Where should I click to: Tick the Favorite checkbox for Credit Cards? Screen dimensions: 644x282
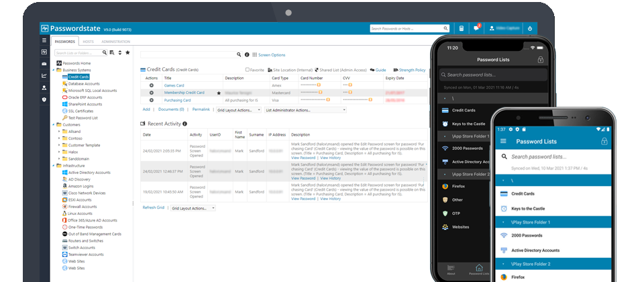click(248, 70)
